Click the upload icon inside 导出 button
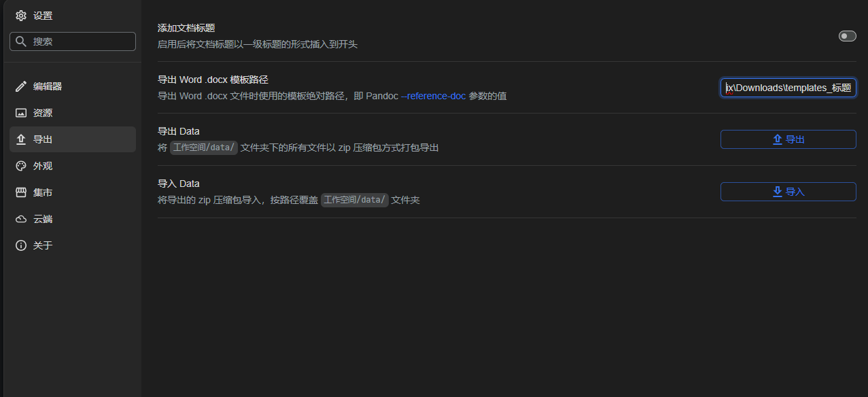Image resolution: width=868 pixels, height=397 pixels. [776, 139]
